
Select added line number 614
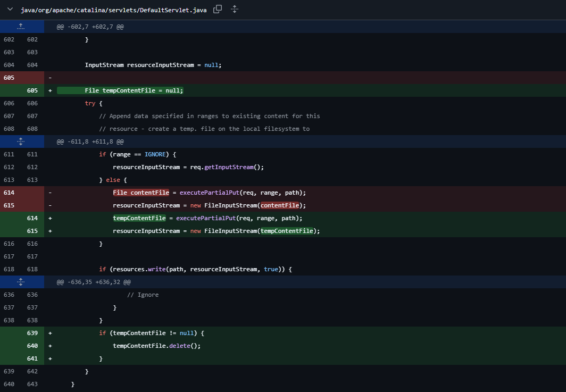point(32,218)
